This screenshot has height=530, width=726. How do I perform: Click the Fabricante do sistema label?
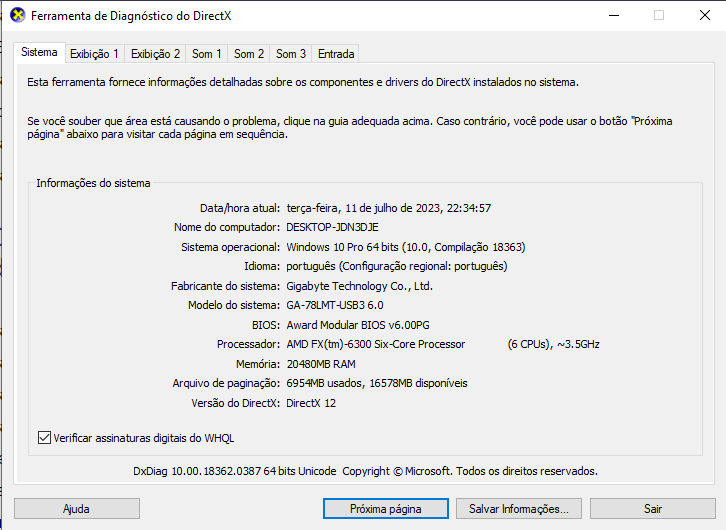pyautogui.click(x=225, y=286)
